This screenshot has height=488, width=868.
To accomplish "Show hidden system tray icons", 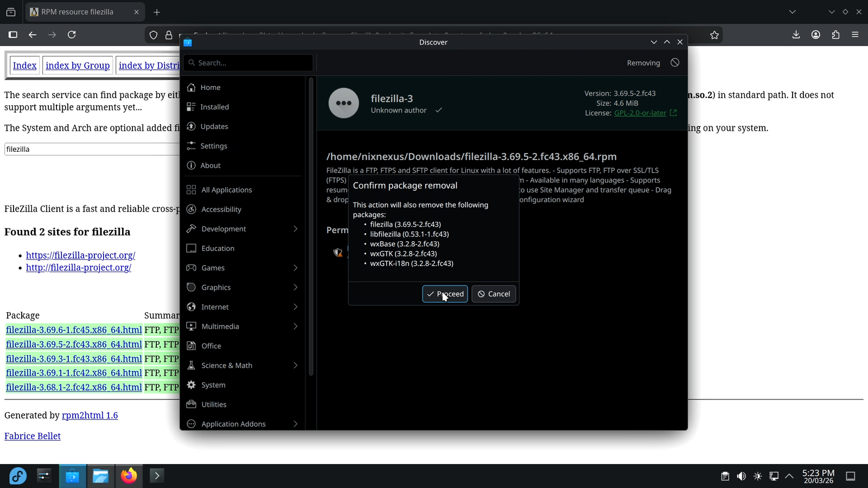I will (x=789, y=477).
